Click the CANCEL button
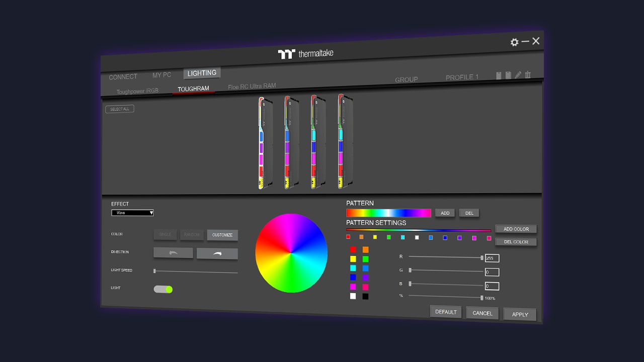The image size is (644, 362). [482, 313]
